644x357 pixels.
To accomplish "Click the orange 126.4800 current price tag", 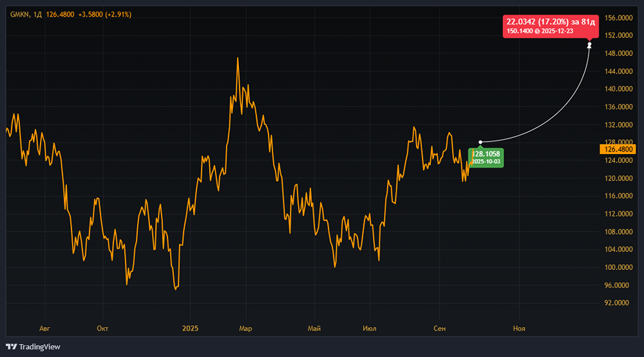I will click(x=618, y=149).
